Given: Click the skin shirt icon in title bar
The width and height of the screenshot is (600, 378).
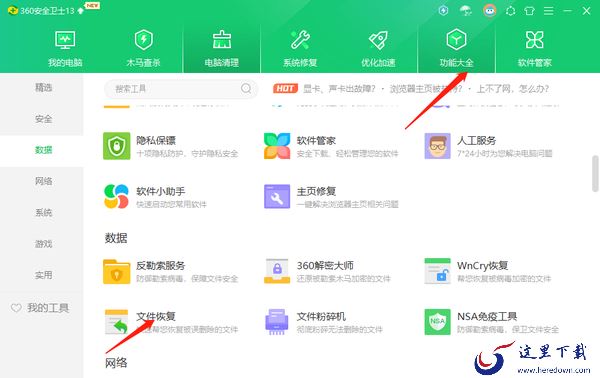Looking at the screenshot, I should [530, 11].
